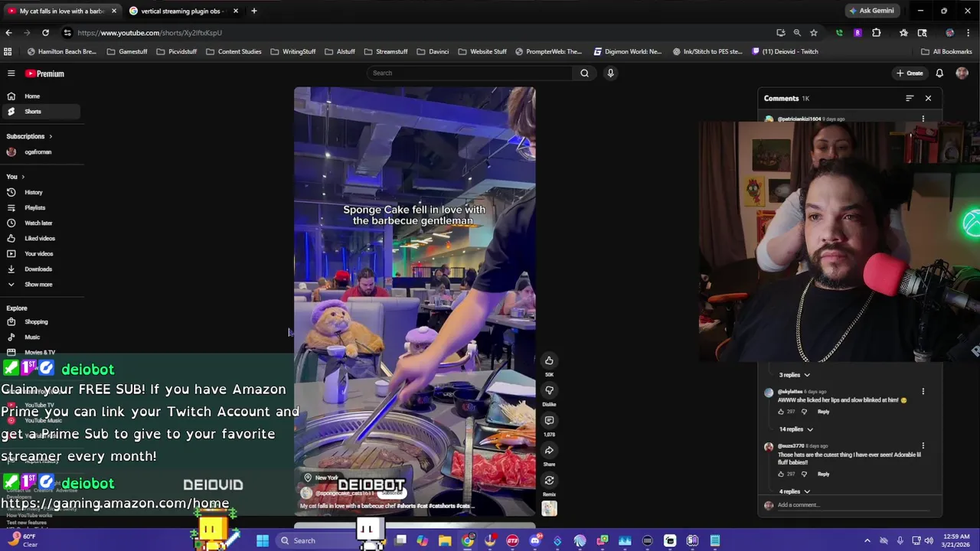The height and width of the screenshot is (551, 980).
Task: Click Ask Gemini button
Action: [x=872, y=11]
